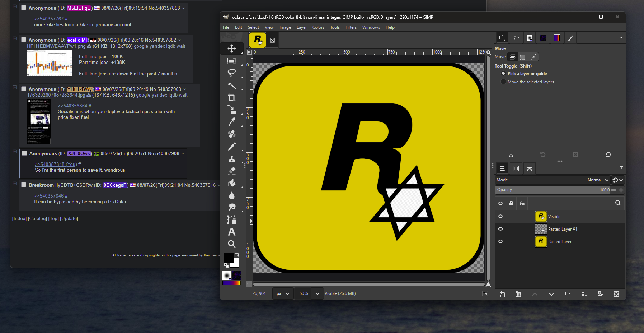Click the [Top] link on the forum page

tap(54, 218)
